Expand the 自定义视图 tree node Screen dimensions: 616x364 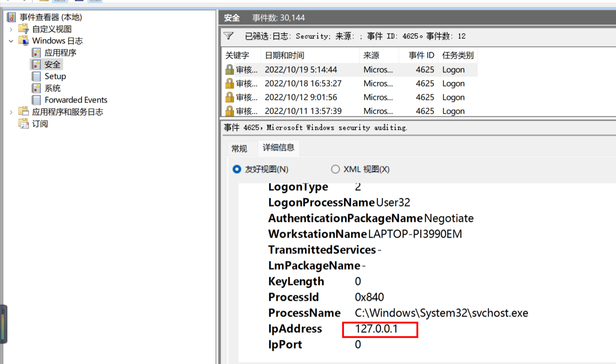pyautogui.click(x=11, y=29)
